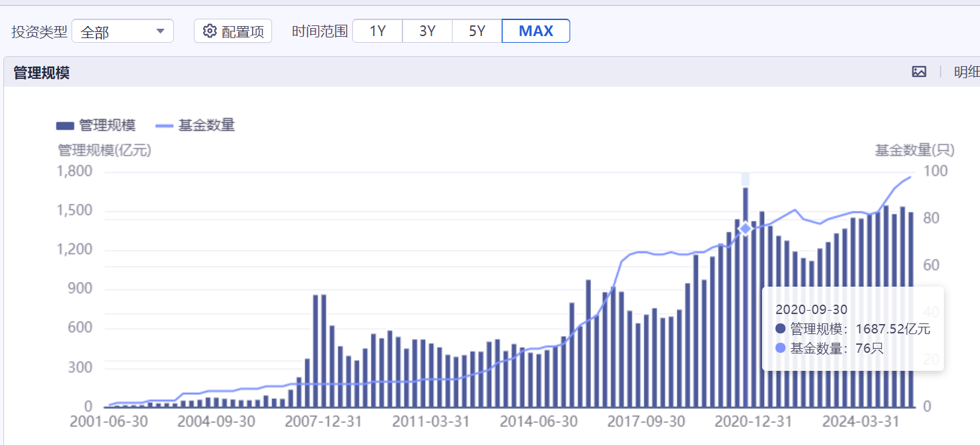Image resolution: width=980 pixels, height=445 pixels.
Task: Switch to the 5Y time range
Action: (x=477, y=31)
